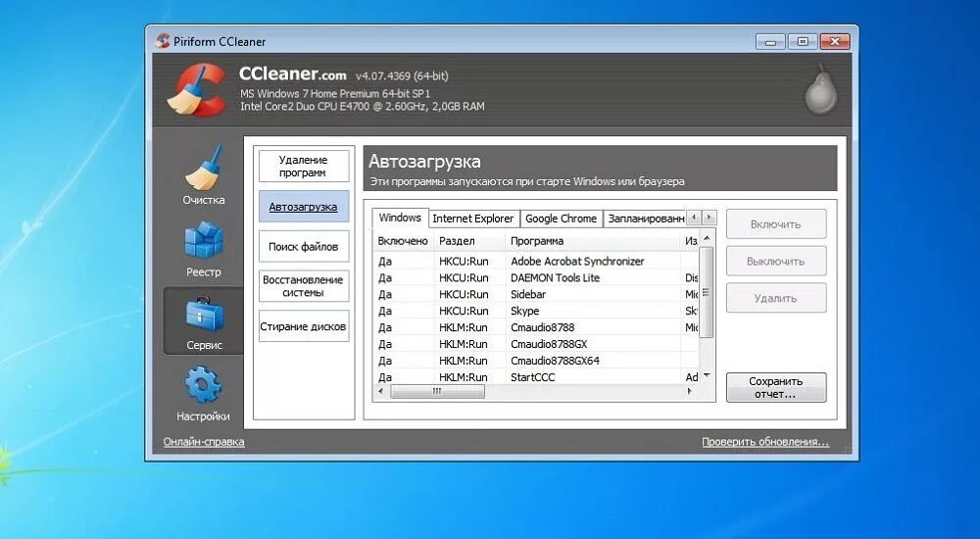The height and width of the screenshot is (539, 980).
Task: Open the Настройки gear section
Action: coord(203,394)
